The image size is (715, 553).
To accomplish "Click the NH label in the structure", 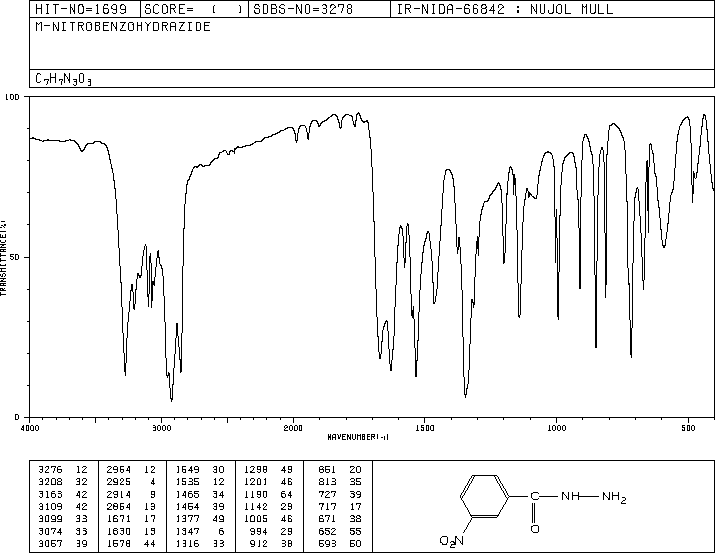I will (x=570, y=496).
